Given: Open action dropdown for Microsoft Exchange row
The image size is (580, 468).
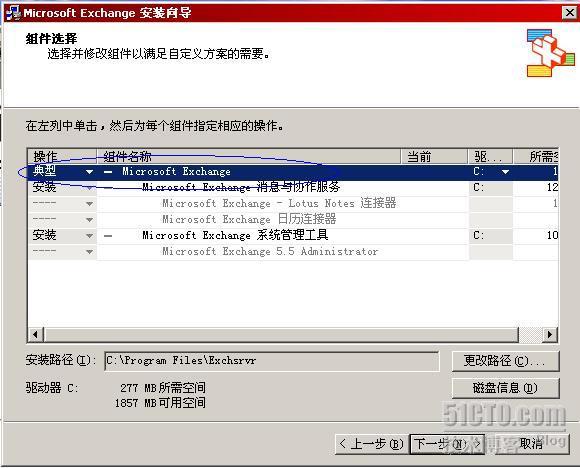Looking at the screenshot, I should [x=89, y=172].
